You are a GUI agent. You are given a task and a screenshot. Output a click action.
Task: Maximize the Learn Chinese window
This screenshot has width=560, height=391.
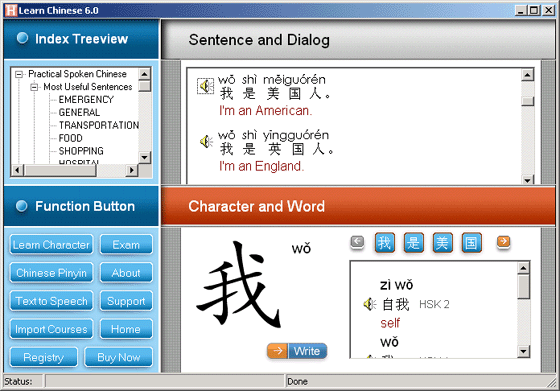(534, 10)
